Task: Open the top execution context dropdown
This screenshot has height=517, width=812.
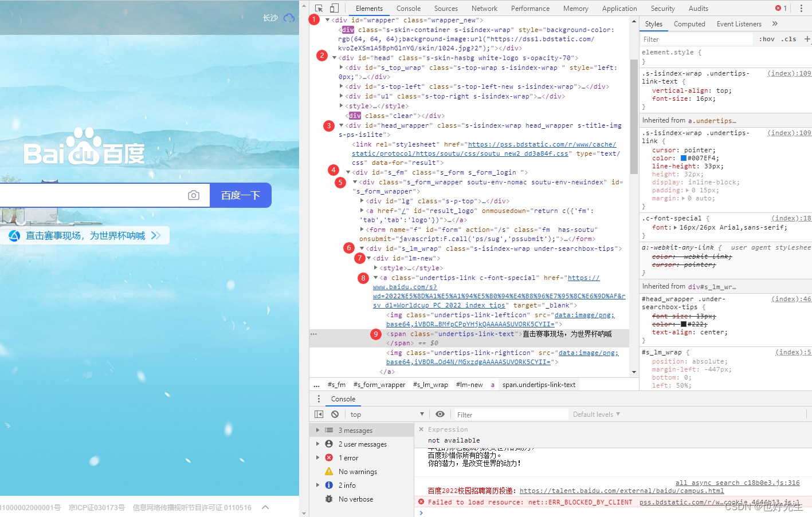Action: (x=387, y=414)
